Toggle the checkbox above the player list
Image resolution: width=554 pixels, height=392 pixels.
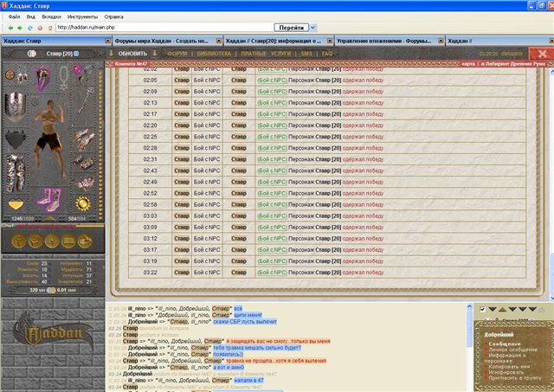483,310
